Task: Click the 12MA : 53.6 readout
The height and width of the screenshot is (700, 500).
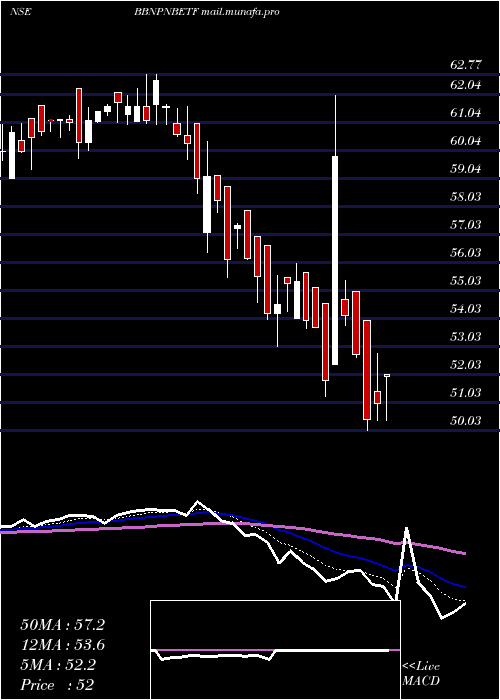Action: (x=62, y=645)
